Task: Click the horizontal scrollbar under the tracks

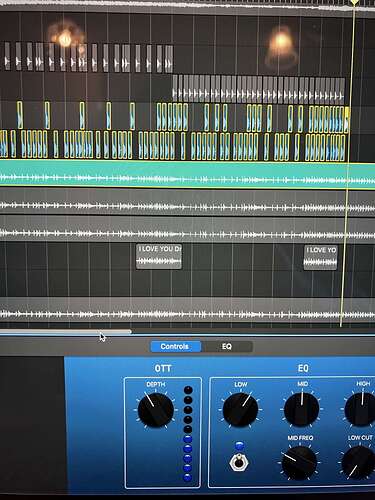Action: 66,332
